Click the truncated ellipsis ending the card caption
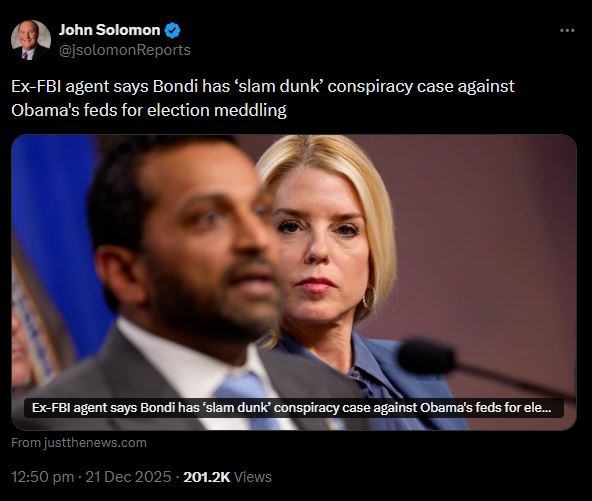The width and height of the screenshot is (592, 501). pyautogui.click(x=546, y=410)
